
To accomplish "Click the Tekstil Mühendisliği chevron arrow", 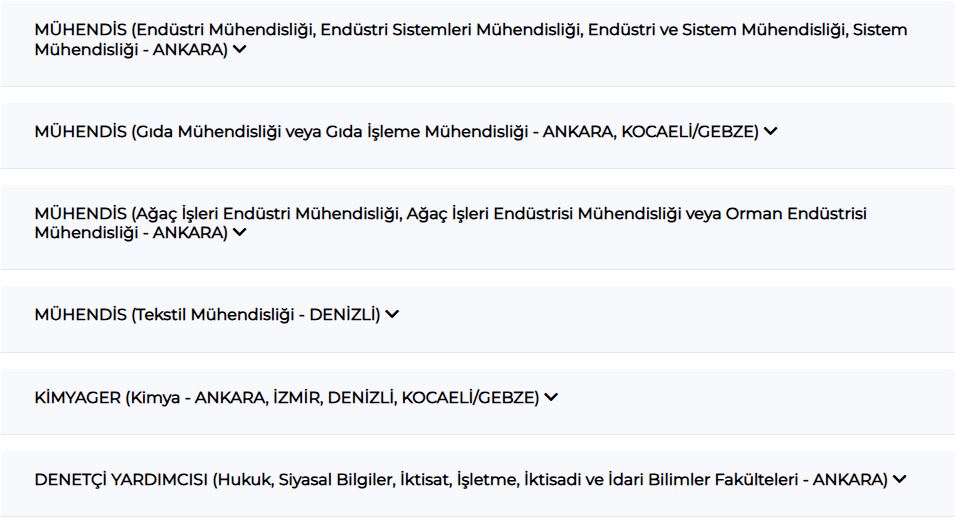I will (393, 314).
